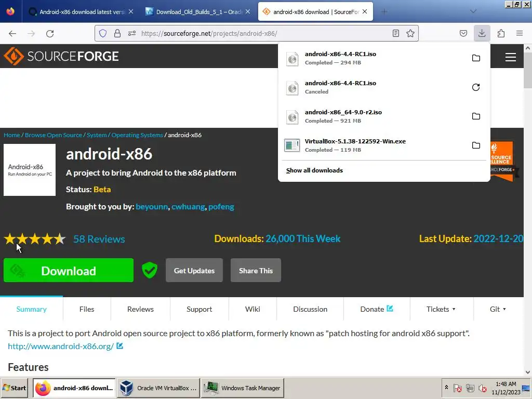Switch to Windows Task Manager in the taskbar
Image resolution: width=532 pixels, height=399 pixels.
tap(243, 388)
